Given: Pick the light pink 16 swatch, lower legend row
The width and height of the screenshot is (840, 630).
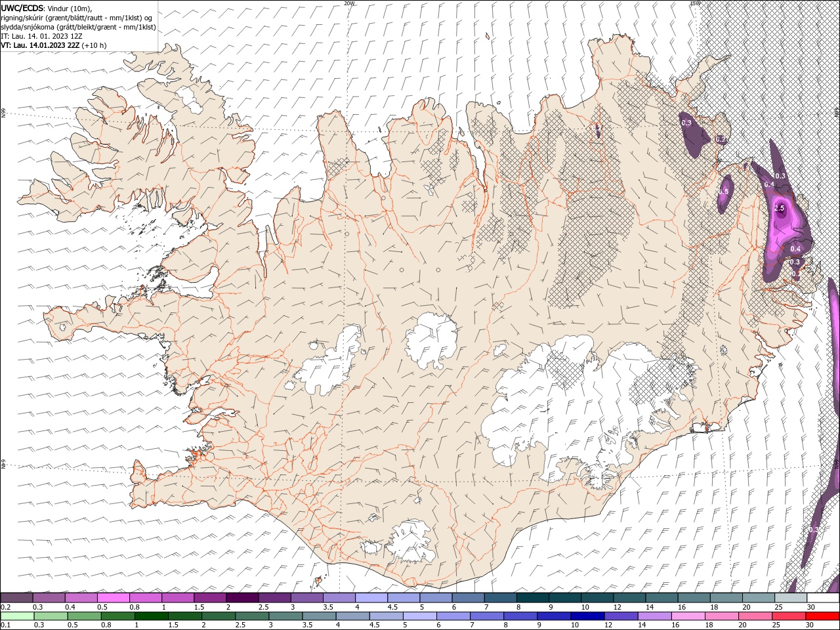Looking at the screenshot, I should 688,616.
